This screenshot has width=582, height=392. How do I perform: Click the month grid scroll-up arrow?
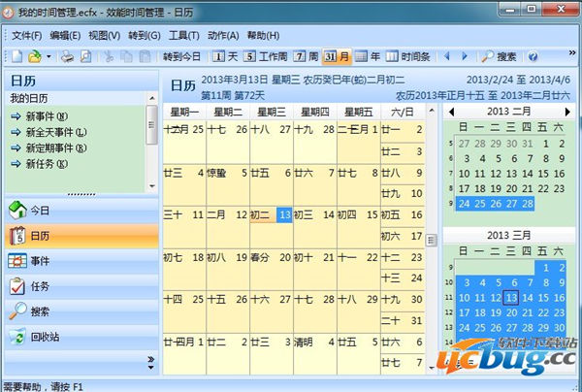pos(432,111)
